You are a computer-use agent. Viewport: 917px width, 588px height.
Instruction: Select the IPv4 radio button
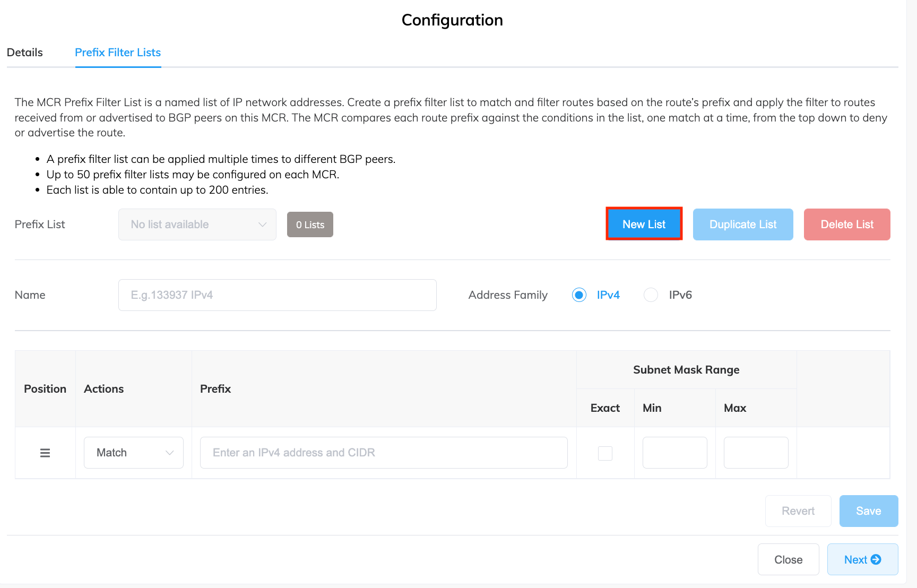[579, 295]
